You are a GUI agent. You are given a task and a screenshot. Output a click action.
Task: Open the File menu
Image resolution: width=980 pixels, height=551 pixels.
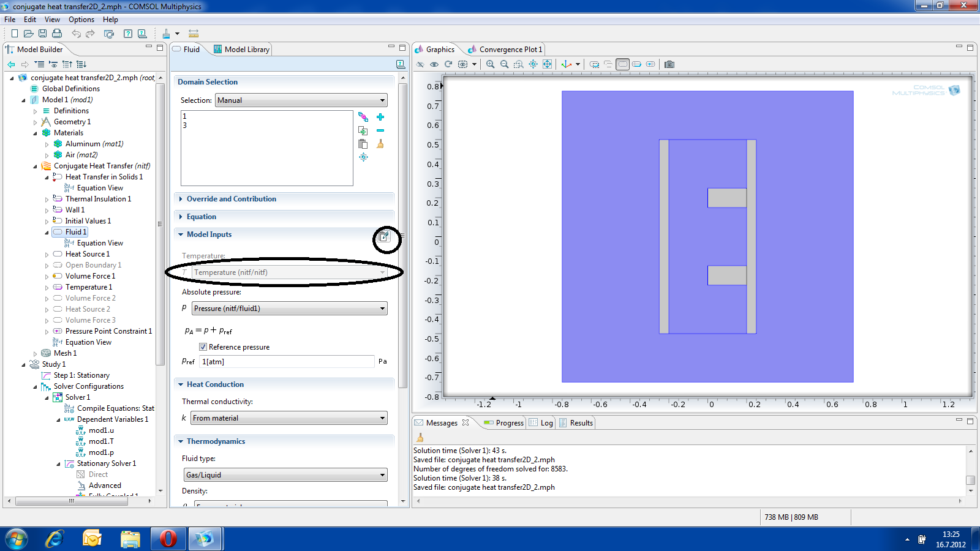[x=10, y=20]
